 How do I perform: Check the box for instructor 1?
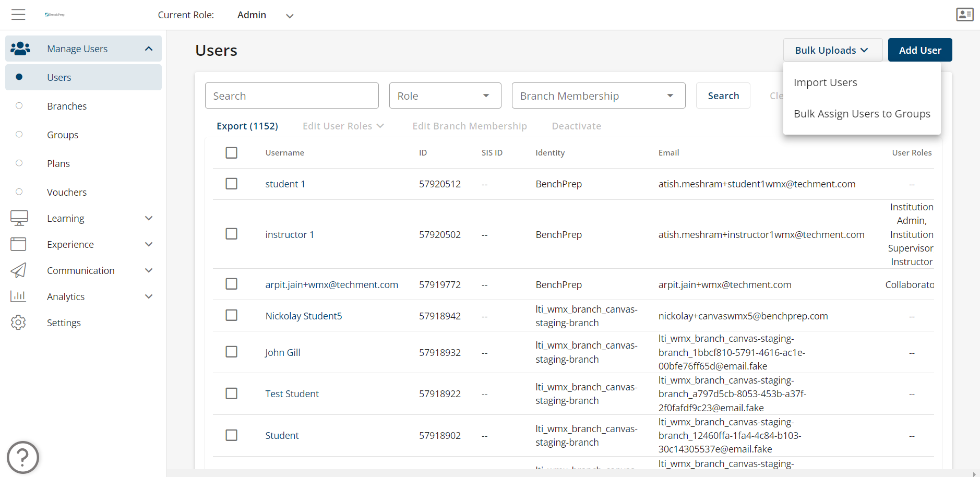pos(231,234)
